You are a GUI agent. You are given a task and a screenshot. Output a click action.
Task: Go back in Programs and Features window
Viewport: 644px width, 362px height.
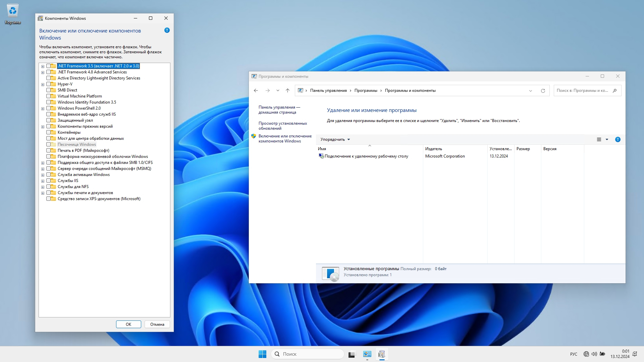coord(256,90)
